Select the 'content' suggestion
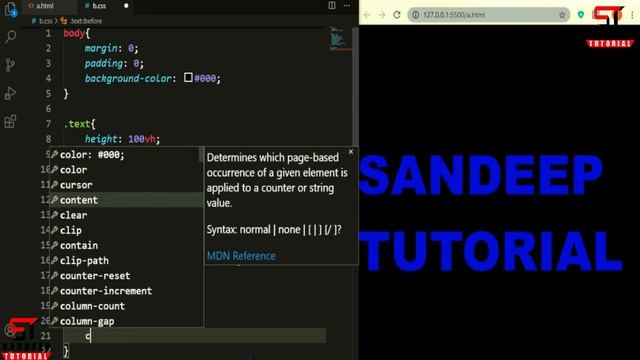The height and width of the screenshot is (360, 640). (126, 200)
